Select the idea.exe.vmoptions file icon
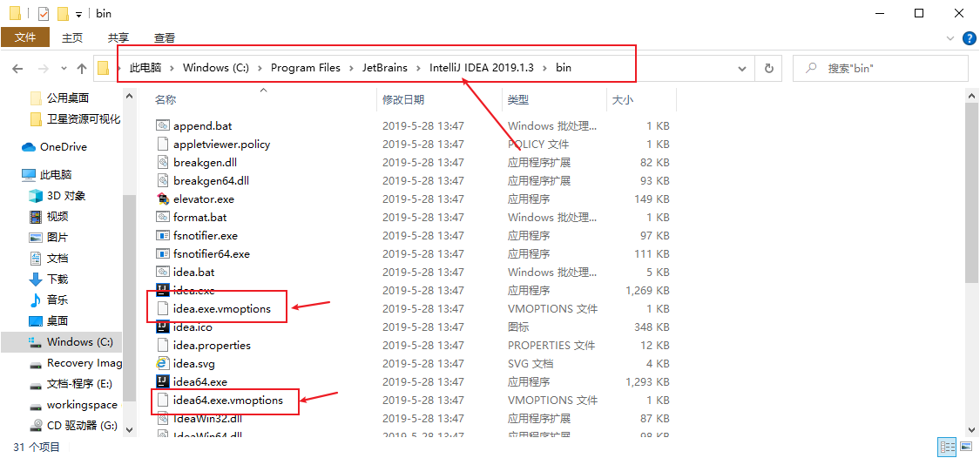 [163, 308]
